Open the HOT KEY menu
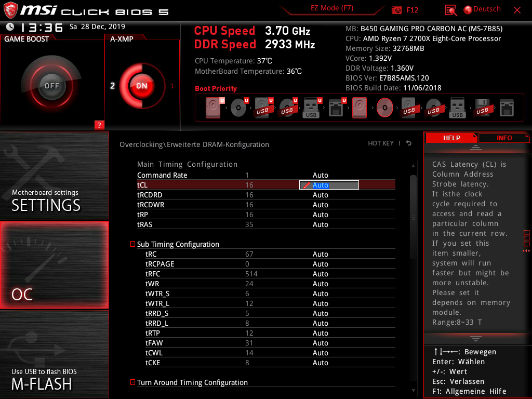532x399 pixels. (381, 143)
